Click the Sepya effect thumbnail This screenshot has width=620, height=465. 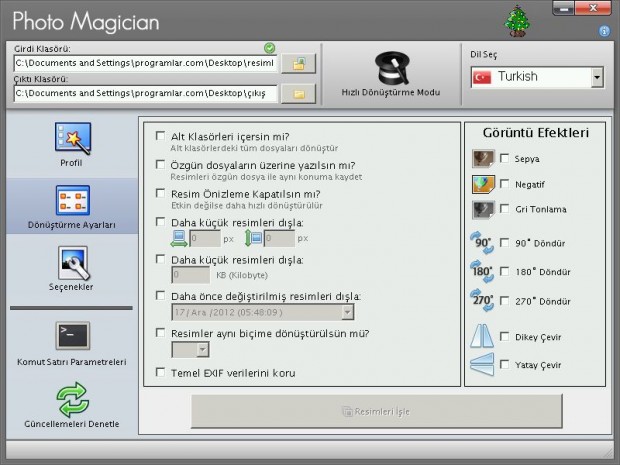tap(483, 159)
